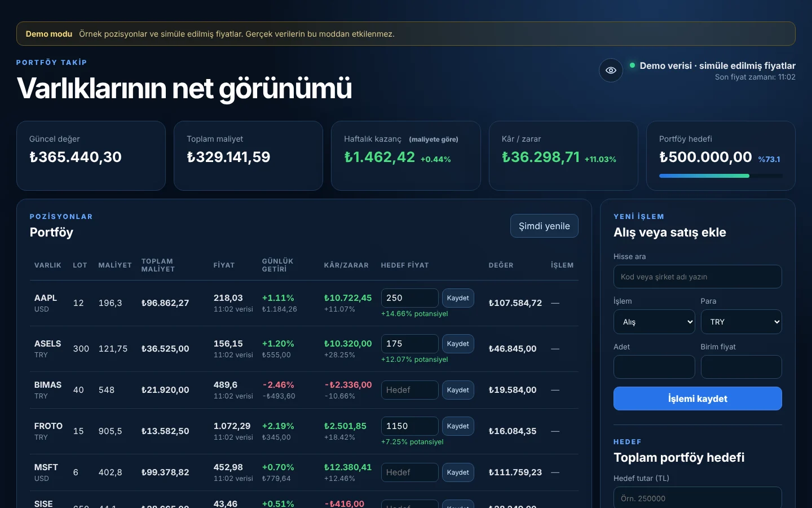Click the Haftalık kazanç ₺1.462,42 value
This screenshot has height=508, width=812.
[379, 157]
